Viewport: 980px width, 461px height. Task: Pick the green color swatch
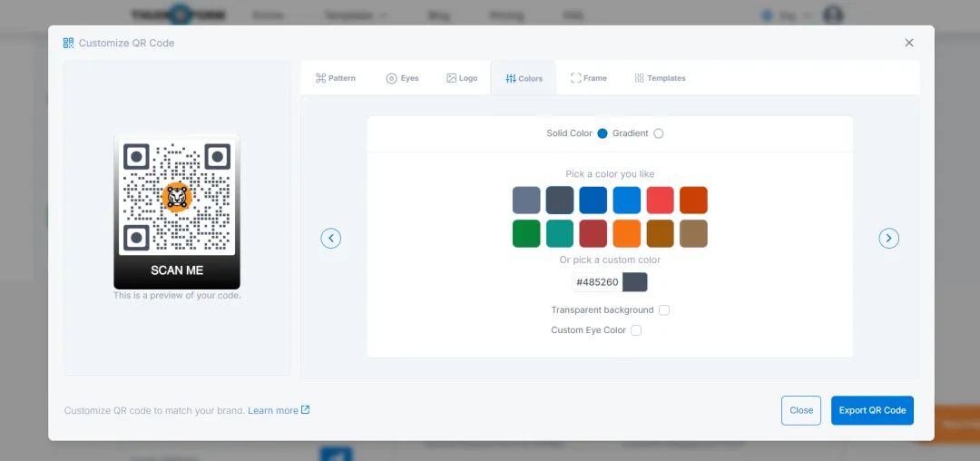(x=526, y=233)
